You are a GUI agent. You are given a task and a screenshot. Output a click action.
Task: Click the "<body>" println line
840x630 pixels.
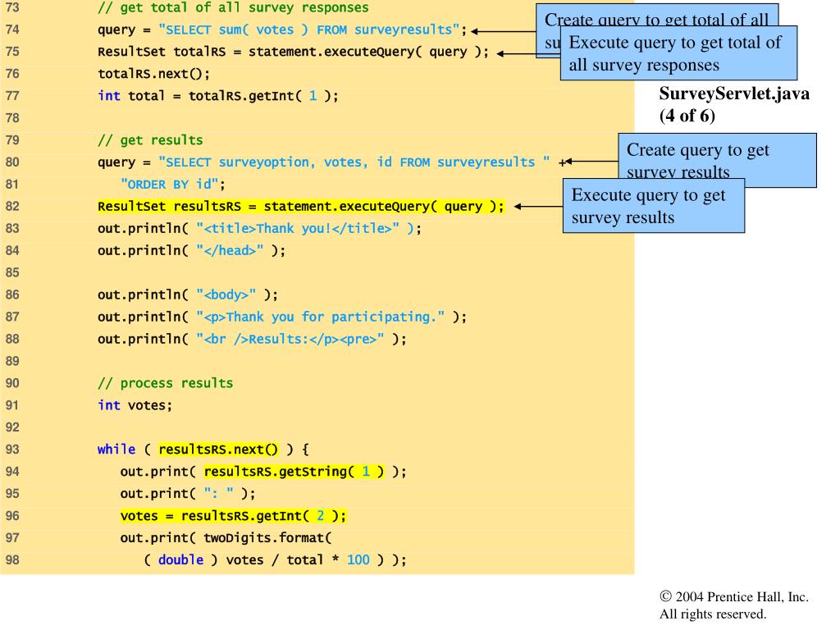(x=188, y=294)
